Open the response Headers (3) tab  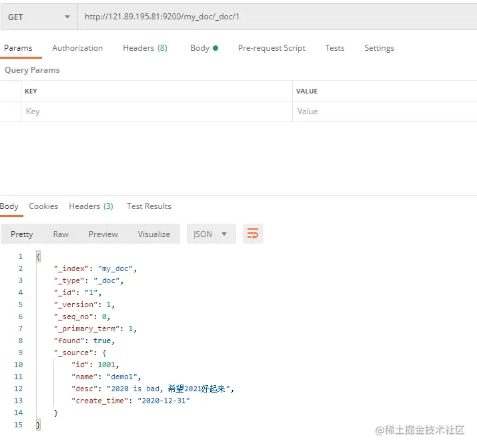point(91,206)
